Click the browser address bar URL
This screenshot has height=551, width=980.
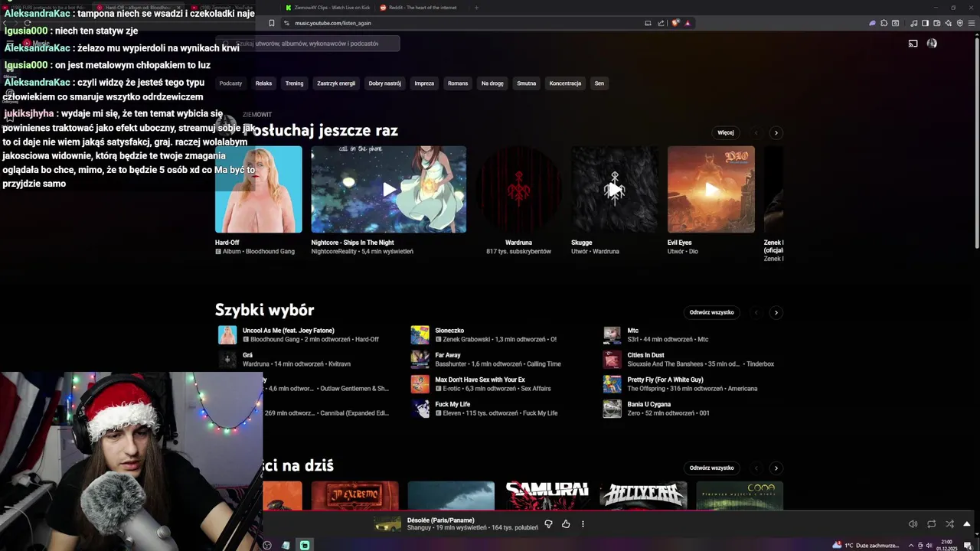tap(333, 23)
